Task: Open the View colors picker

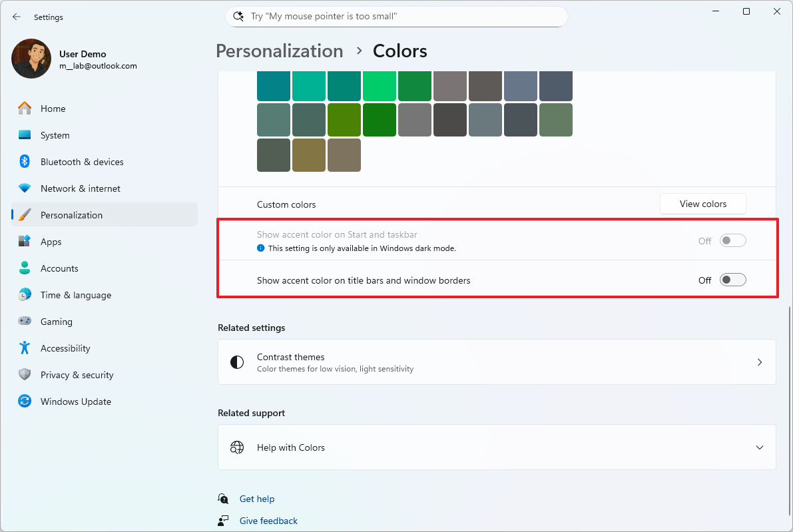Action: [702, 204]
